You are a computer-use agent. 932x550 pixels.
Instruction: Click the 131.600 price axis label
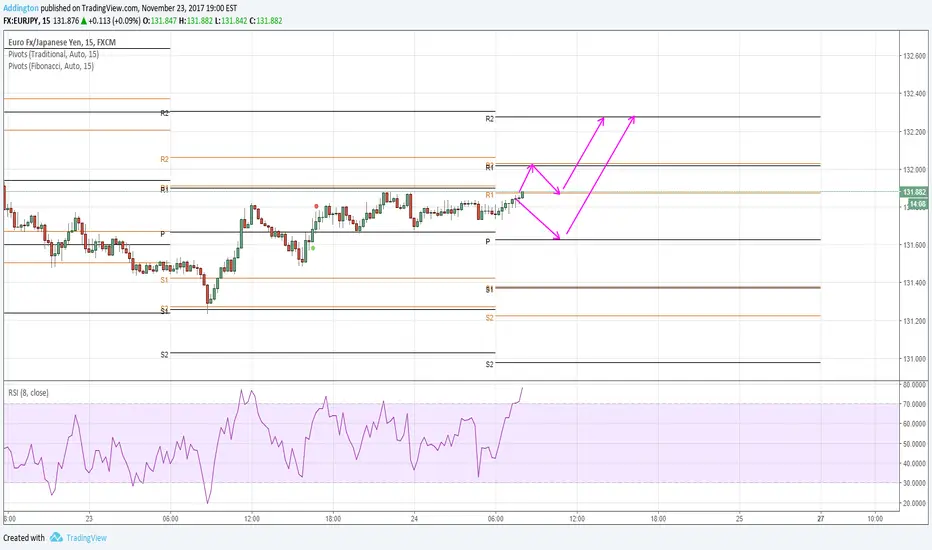914,245
